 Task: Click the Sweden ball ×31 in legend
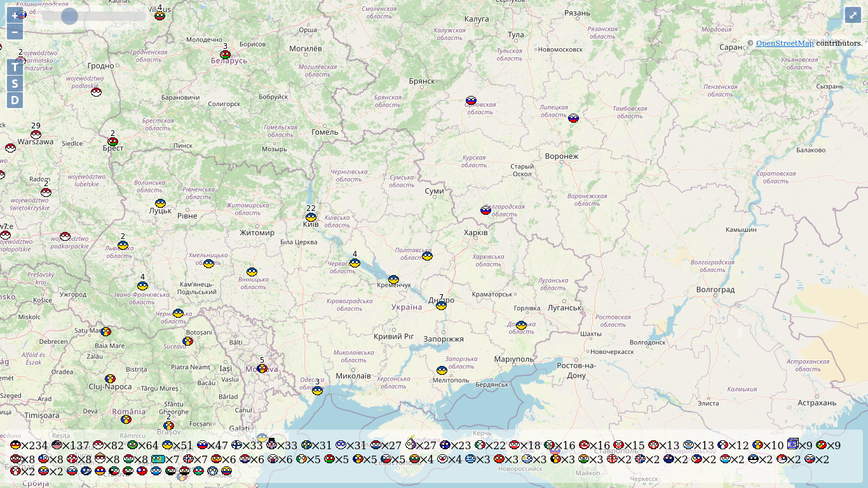pyautogui.click(x=306, y=445)
